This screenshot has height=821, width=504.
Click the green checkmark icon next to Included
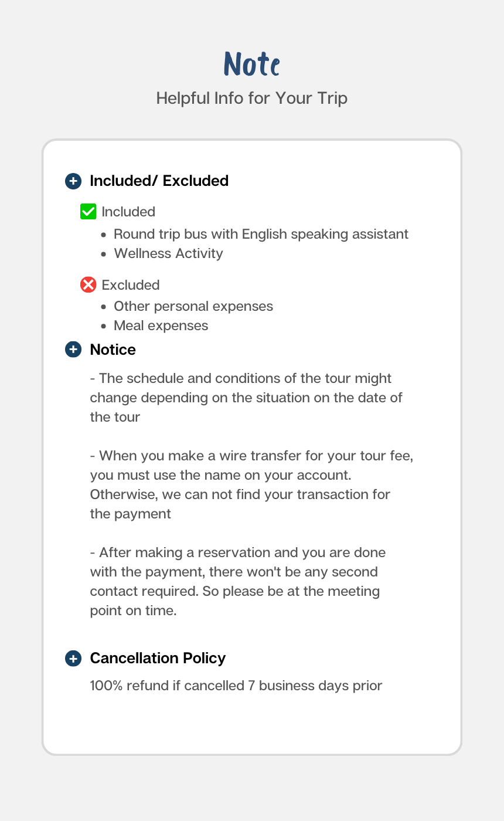[x=88, y=212]
